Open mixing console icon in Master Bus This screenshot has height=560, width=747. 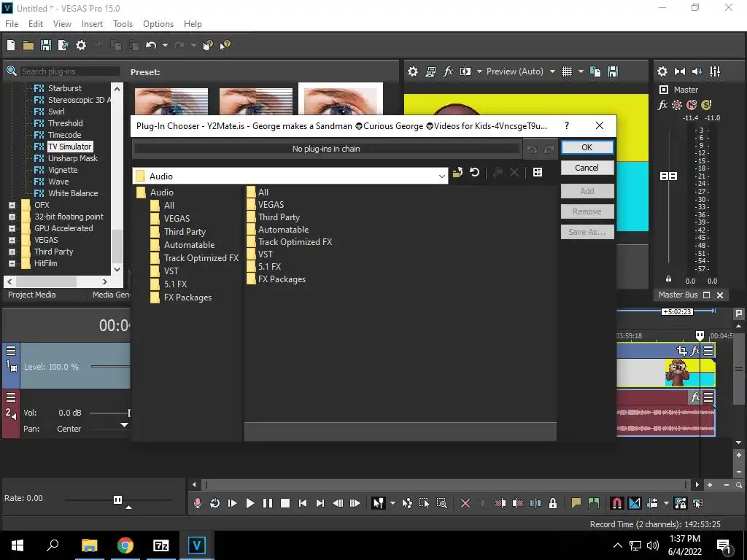click(715, 71)
